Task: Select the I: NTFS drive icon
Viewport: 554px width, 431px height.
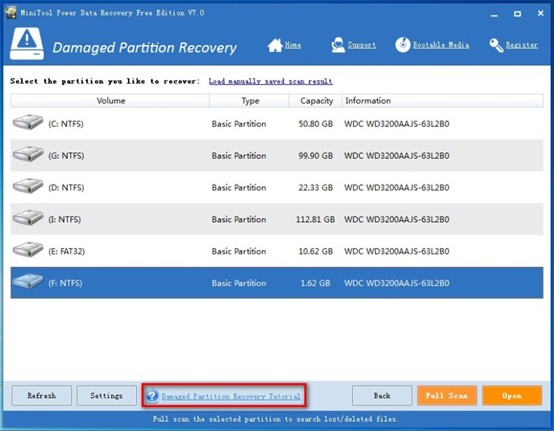Action: pos(28,218)
